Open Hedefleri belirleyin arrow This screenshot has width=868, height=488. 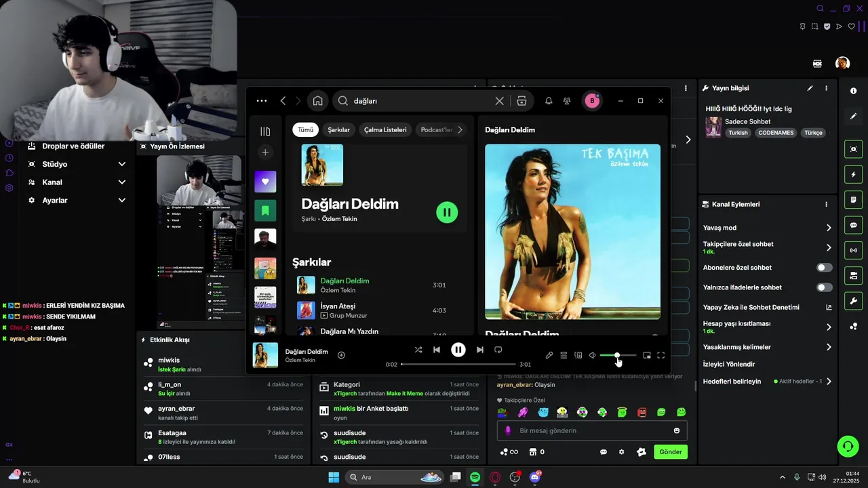tap(829, 382)
